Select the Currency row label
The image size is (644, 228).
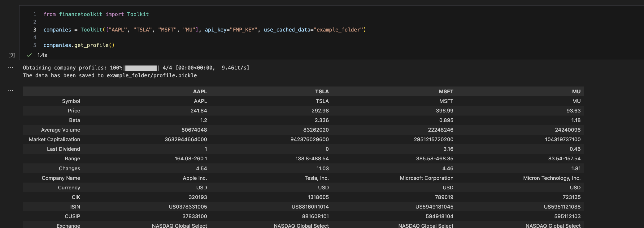[x=69, y=188]
